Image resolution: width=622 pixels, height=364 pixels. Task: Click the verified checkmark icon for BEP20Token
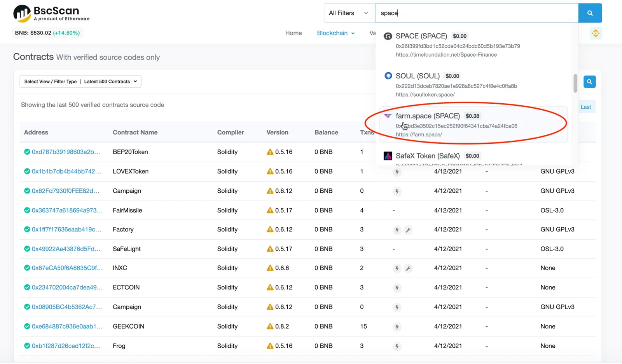point(27,152)
